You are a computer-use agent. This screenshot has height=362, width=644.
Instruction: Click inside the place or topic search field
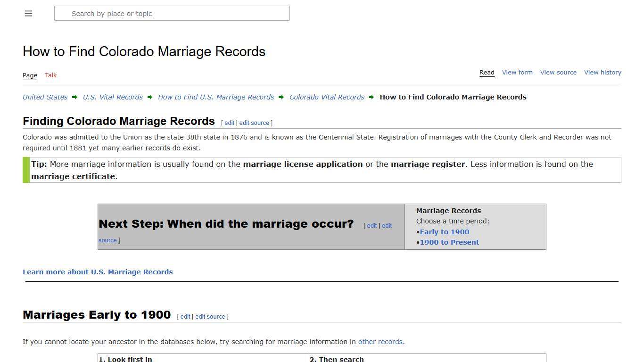(x=172, y=13)
